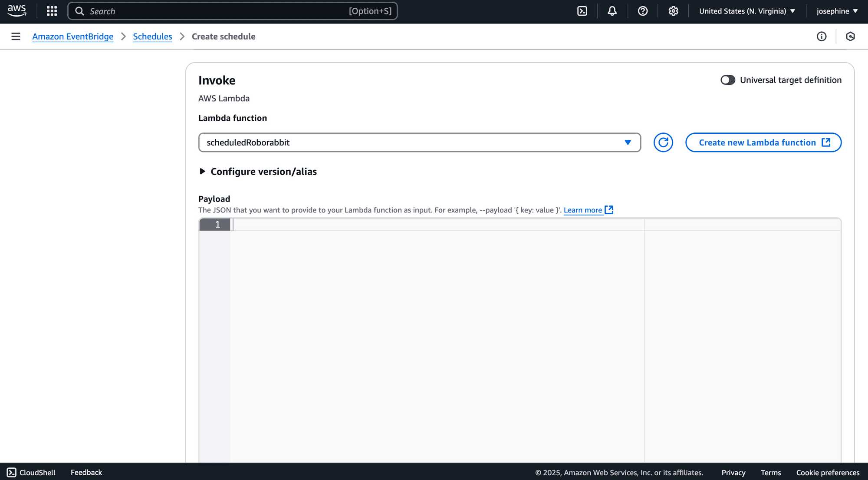The height and width of the screenshot is (480, 868).
Task: Open the United States (N. Virginia) region dropdown
Action: [x=747, y=11]
